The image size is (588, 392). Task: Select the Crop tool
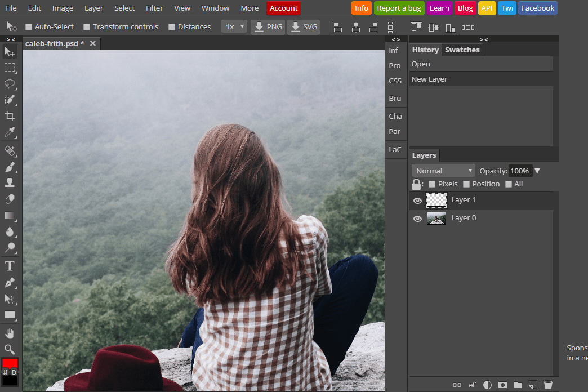tap(10, 117)
